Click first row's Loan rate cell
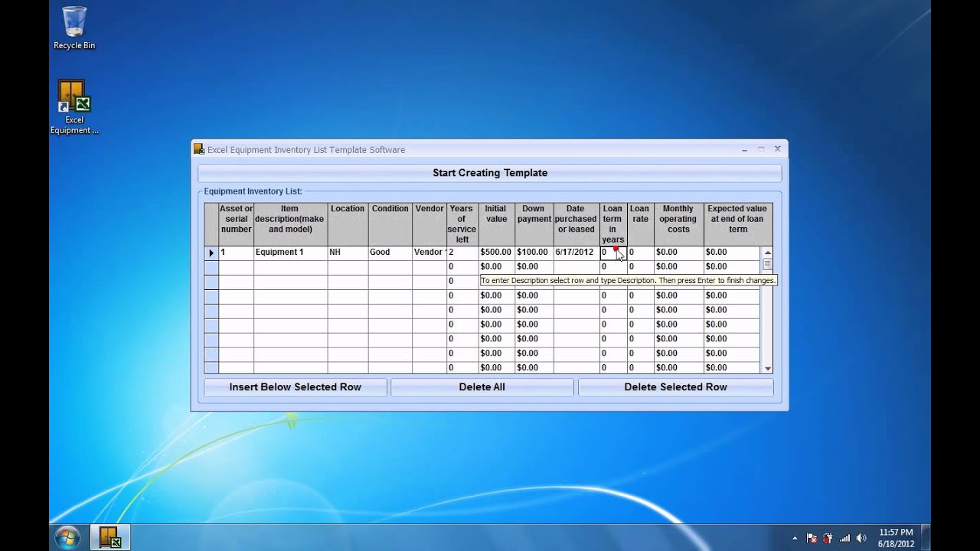Viewport: 980px width, 551px height. click(640, 253)
